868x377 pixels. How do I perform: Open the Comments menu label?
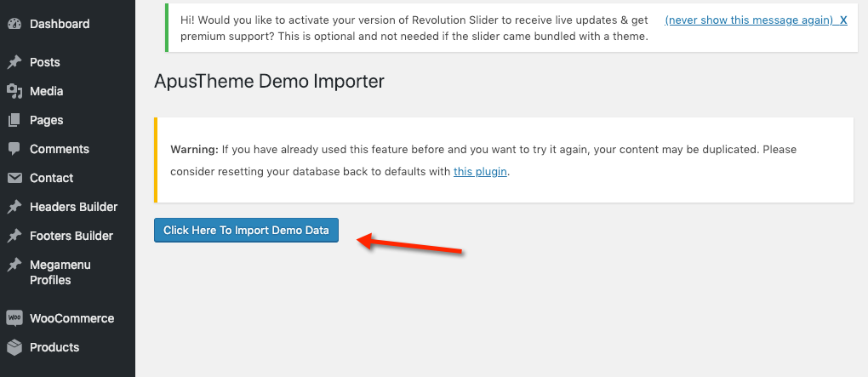(x=59, y=149)
